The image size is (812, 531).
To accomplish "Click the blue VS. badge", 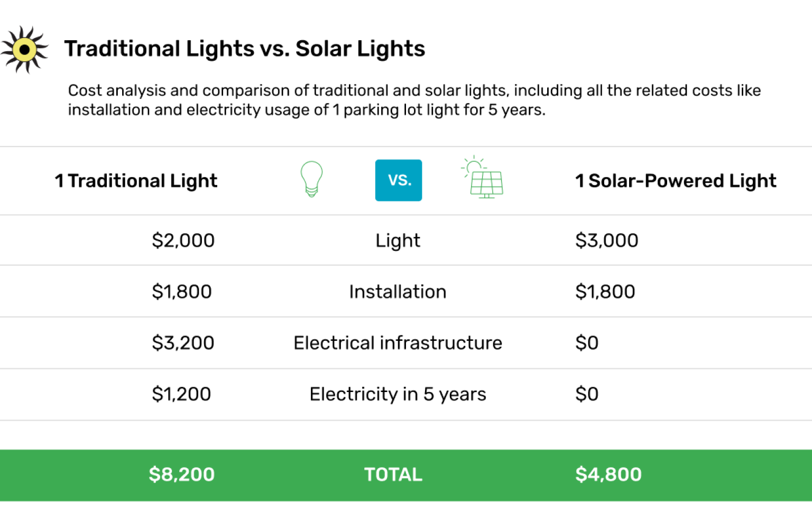I will 399,180.
